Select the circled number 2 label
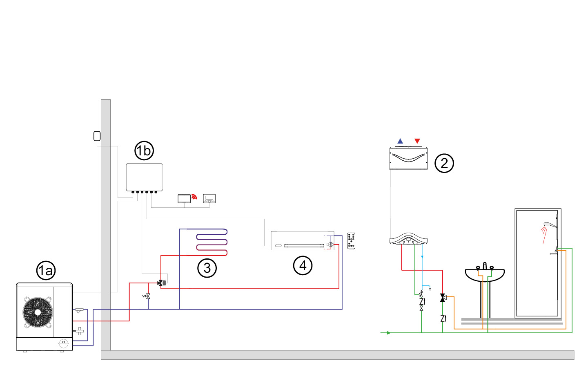 click(x=444, y=163)
